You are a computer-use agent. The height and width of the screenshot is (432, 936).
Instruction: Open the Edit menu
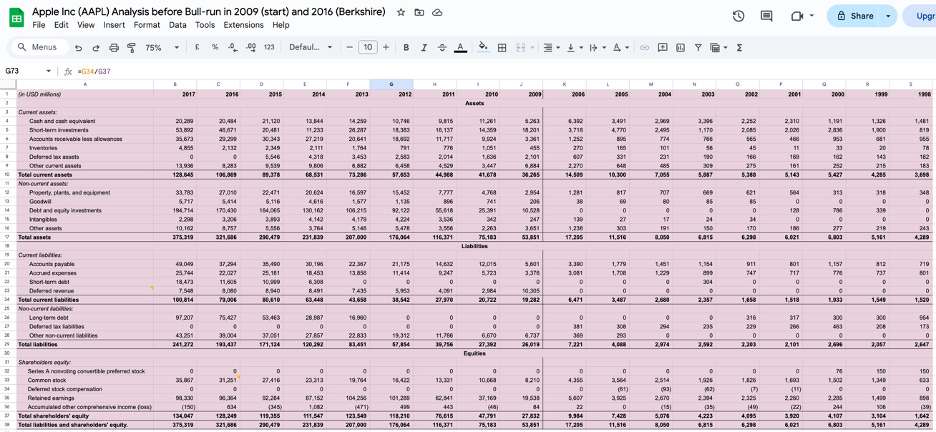coord(61,25)
